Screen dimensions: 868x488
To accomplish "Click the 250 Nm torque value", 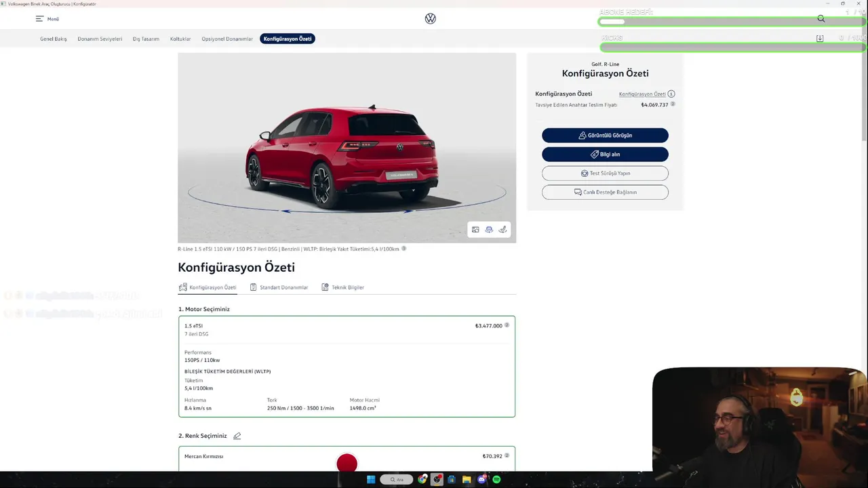I will coord(300,408).
